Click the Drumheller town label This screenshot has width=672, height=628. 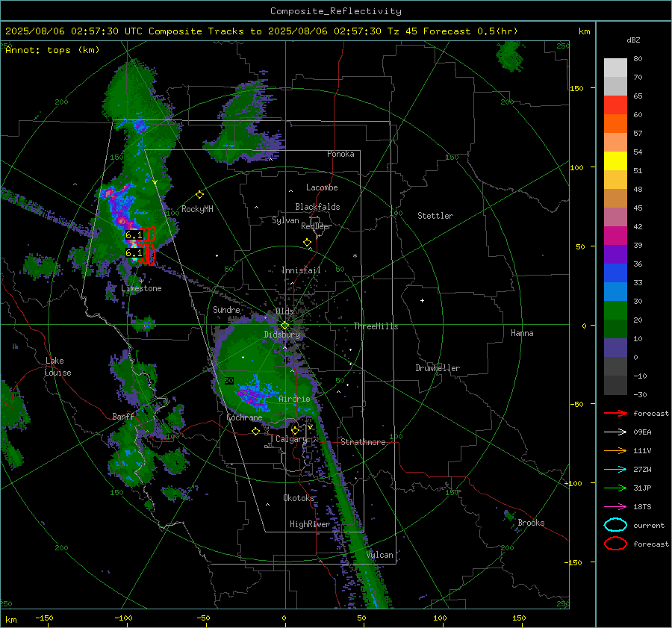[438, 368]
